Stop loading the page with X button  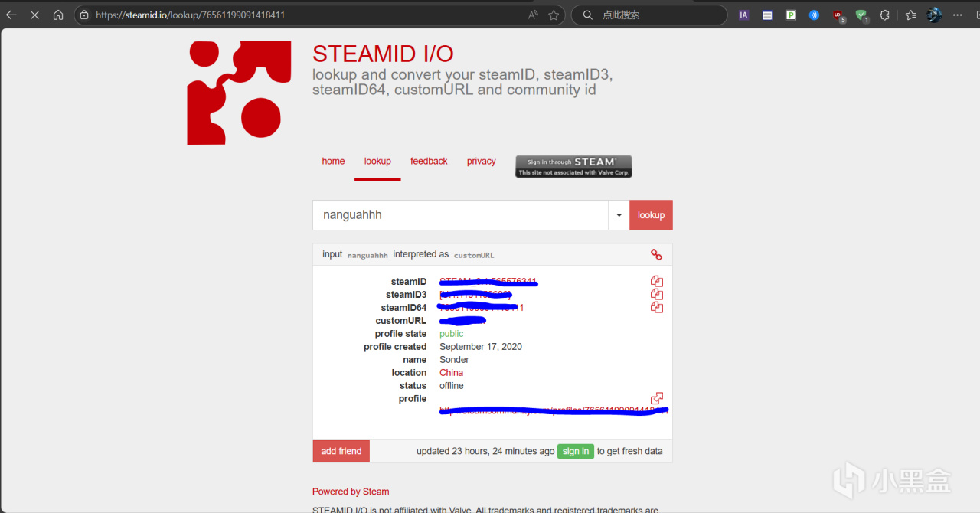34,15
